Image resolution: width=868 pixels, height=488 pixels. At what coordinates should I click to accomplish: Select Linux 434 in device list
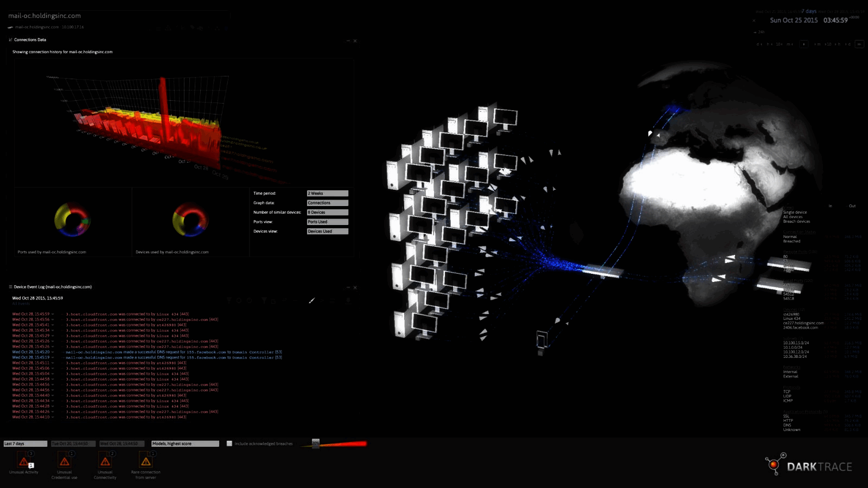(792, 319)
